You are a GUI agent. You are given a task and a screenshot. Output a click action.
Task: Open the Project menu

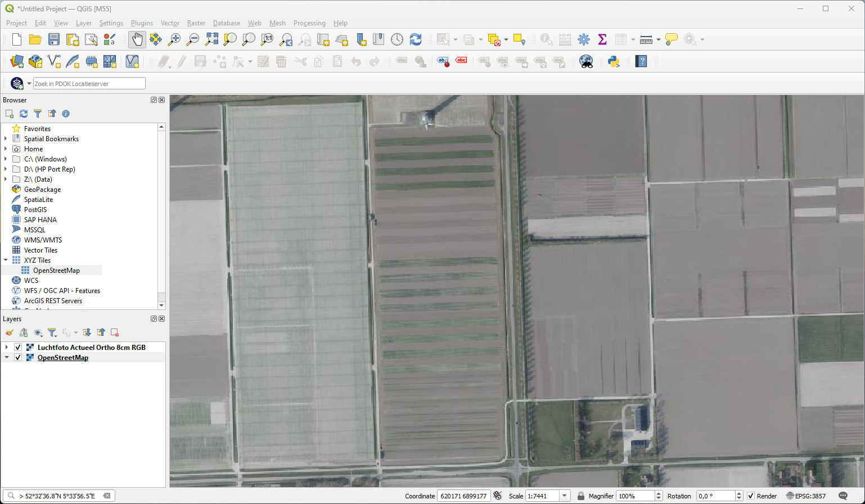click(16, 23)
